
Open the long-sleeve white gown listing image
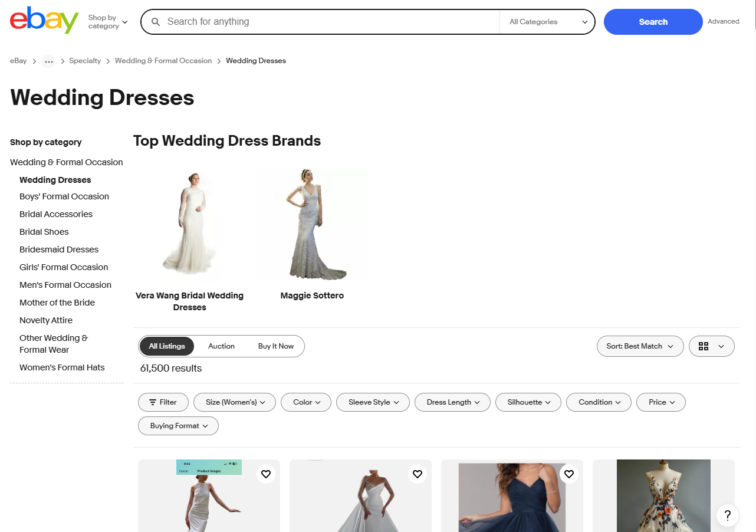[x=360, y=496]
